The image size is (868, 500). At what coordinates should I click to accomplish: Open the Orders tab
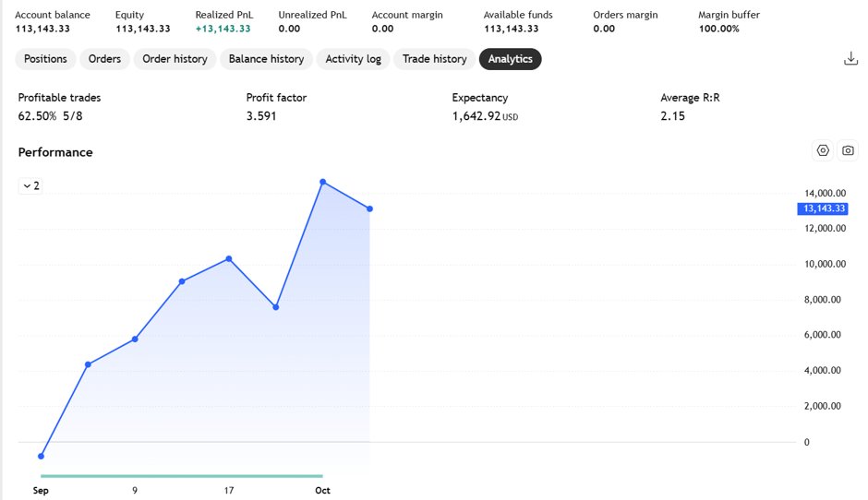point(104,59)
